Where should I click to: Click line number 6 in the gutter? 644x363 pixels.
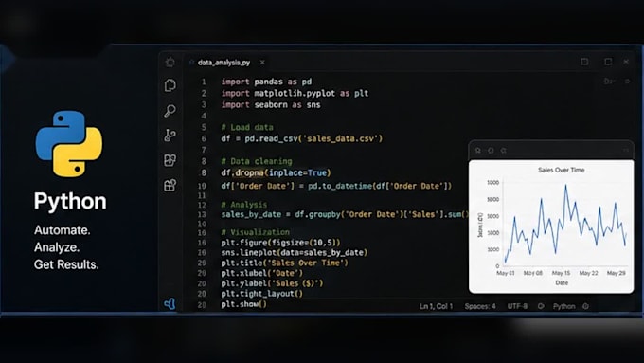[204, 138]
